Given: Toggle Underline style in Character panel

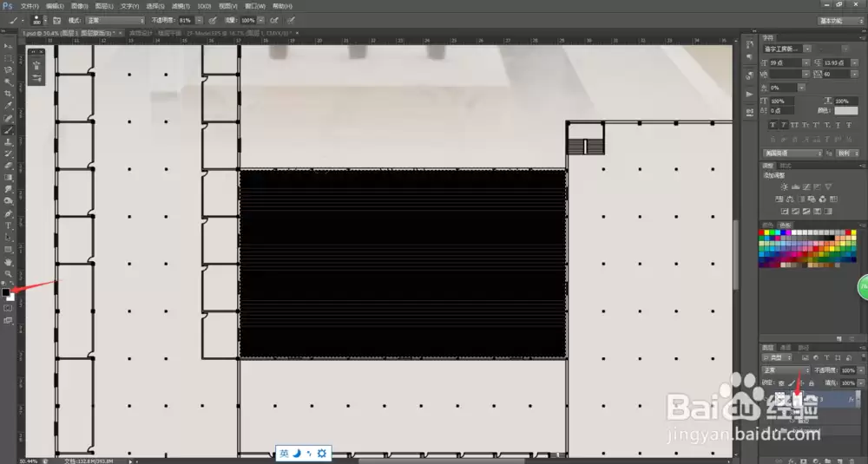Looking at the screenshot, I should click(838, 125).
